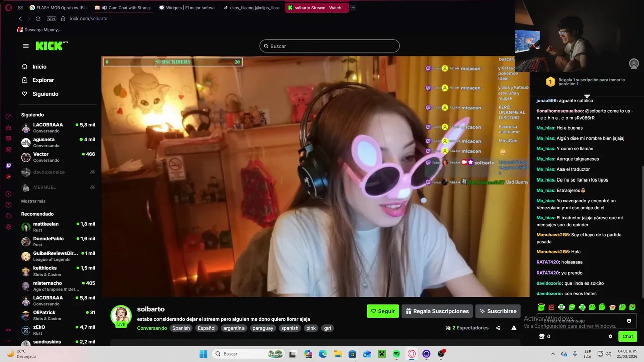Switch to clips_lilaang TikTok tab
644x362 pixels.
[x=252, y=8]
